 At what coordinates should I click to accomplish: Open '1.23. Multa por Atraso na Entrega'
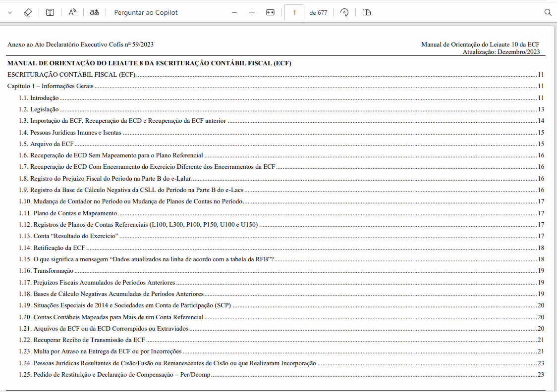point(281,351)
